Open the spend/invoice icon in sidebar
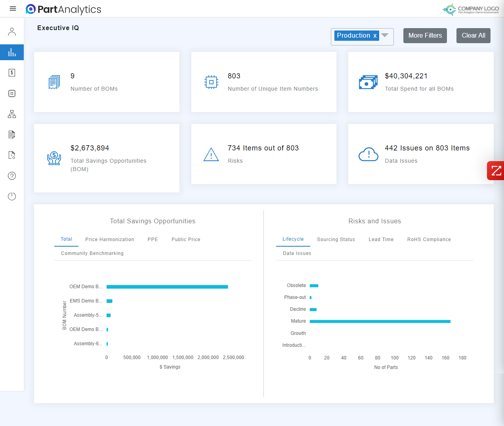The width and height of the screenshot is (504, 426). pyautogui.click(x=11, y=72)
